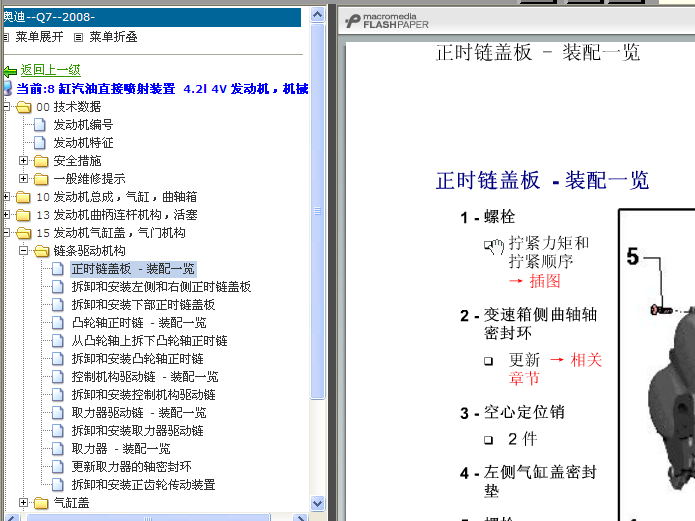Click document icon beside 控制机构驱动链 - 装配一览

point(58,377)
